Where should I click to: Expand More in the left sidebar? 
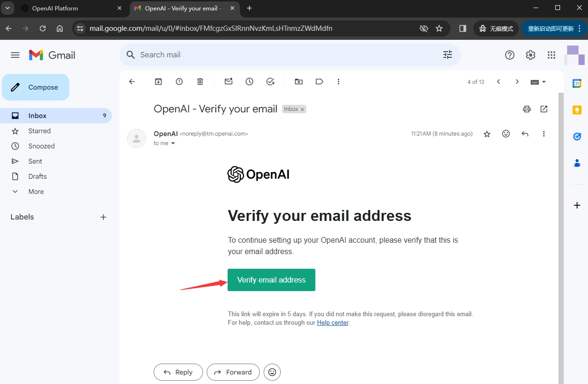coord(36,192)
